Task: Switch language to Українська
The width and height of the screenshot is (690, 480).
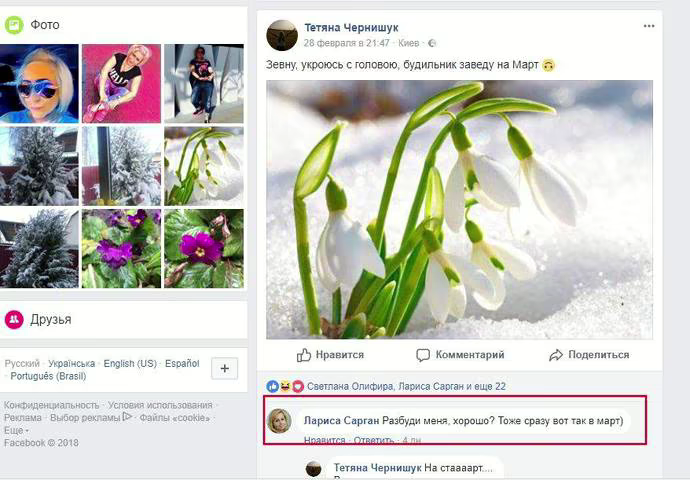Action: click(71, 363)
